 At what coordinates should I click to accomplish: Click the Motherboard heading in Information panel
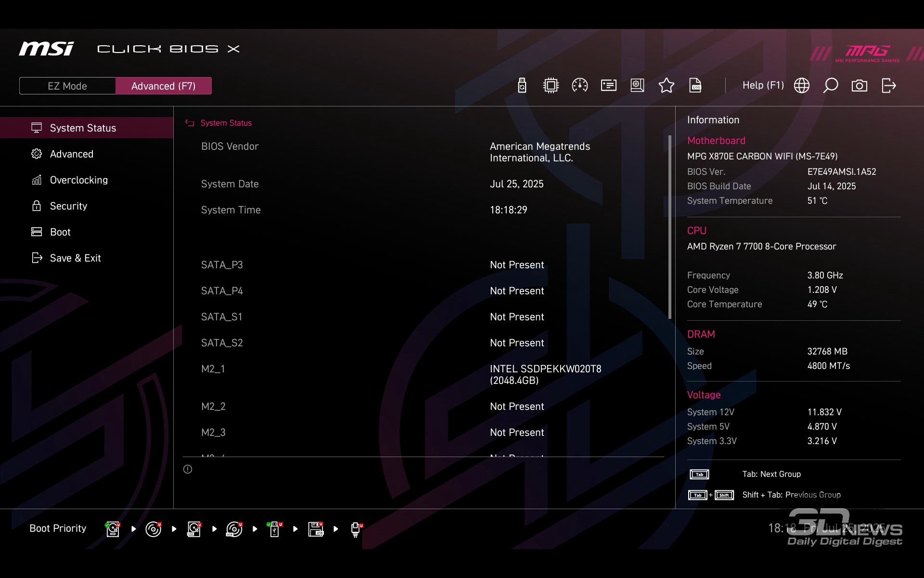click(x=716, y=141)
